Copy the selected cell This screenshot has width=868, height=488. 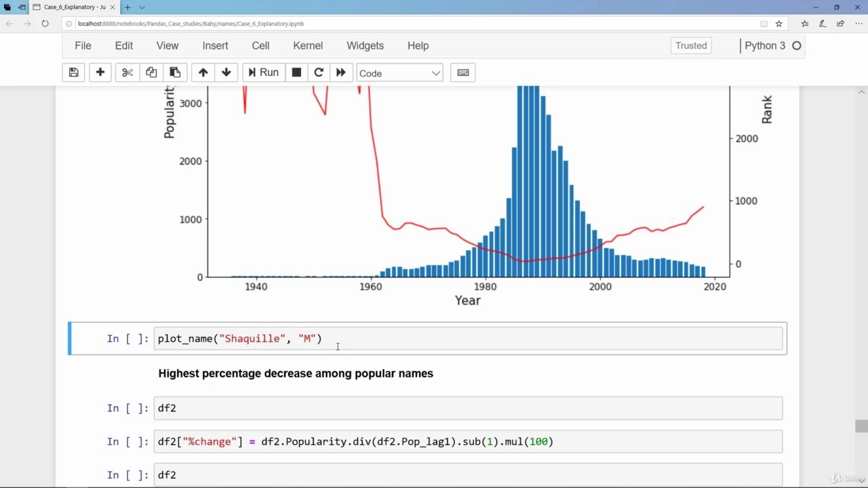click(151, 73)
